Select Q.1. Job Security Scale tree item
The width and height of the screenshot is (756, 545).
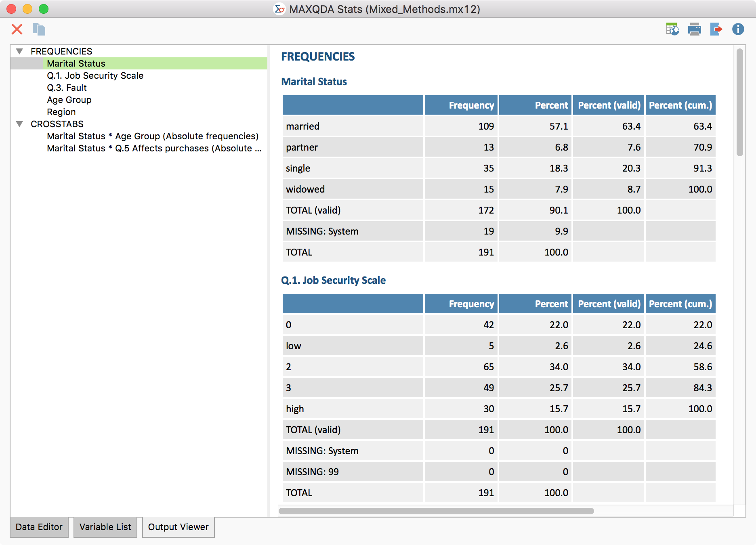pyautogui.click(x=95, y=75)
